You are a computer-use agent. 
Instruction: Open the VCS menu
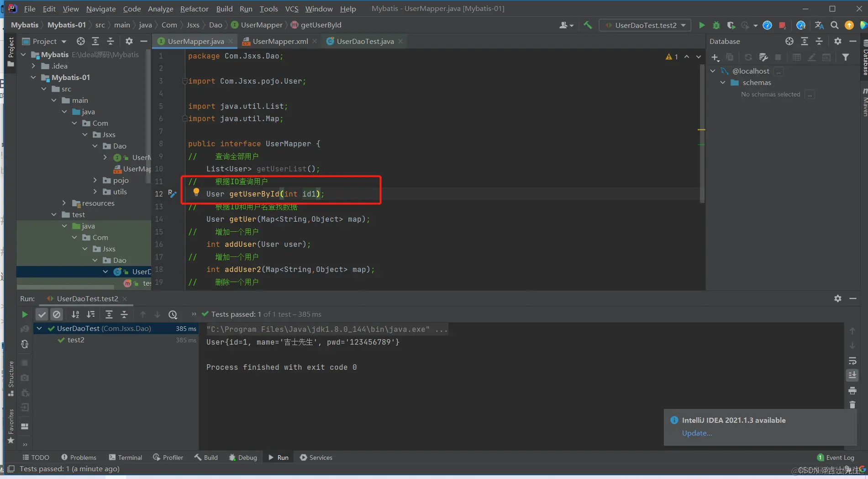tap(291, 9)
